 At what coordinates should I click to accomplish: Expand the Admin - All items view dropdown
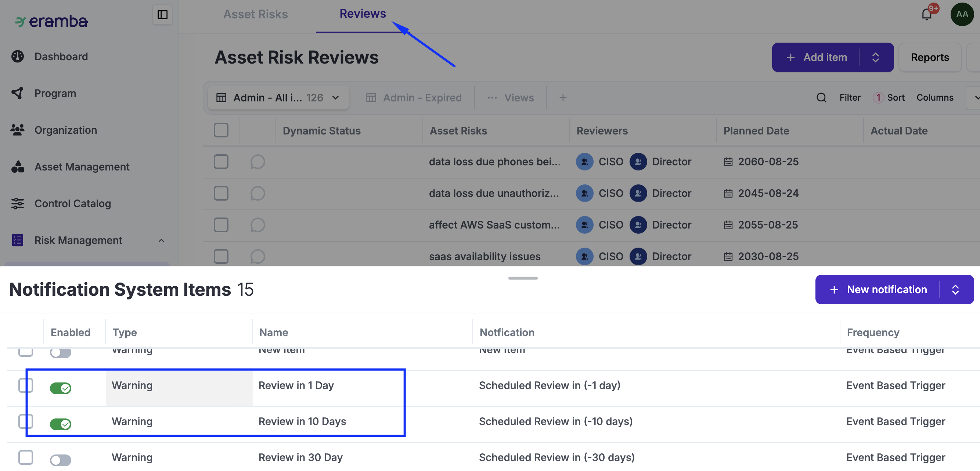coord(336,98)
